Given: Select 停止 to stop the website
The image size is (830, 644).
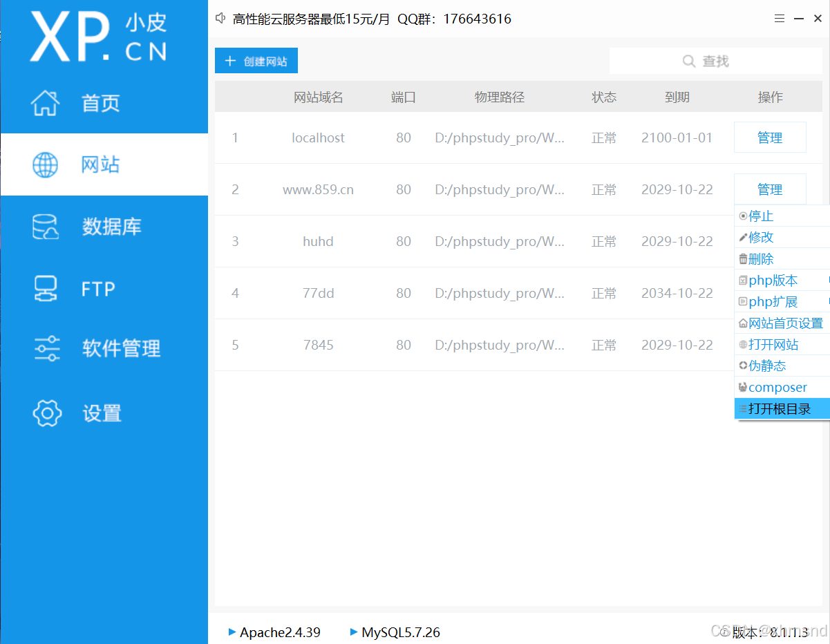Looking at the screenshot, I should [760, 216].
